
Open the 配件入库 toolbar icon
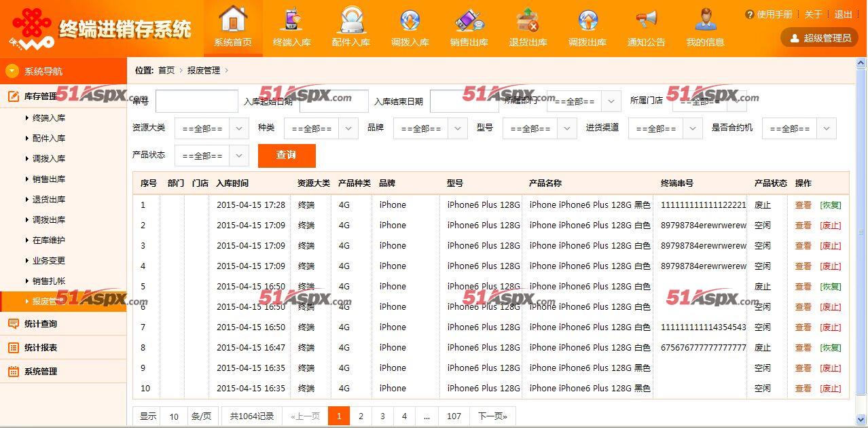coord(351,28)
